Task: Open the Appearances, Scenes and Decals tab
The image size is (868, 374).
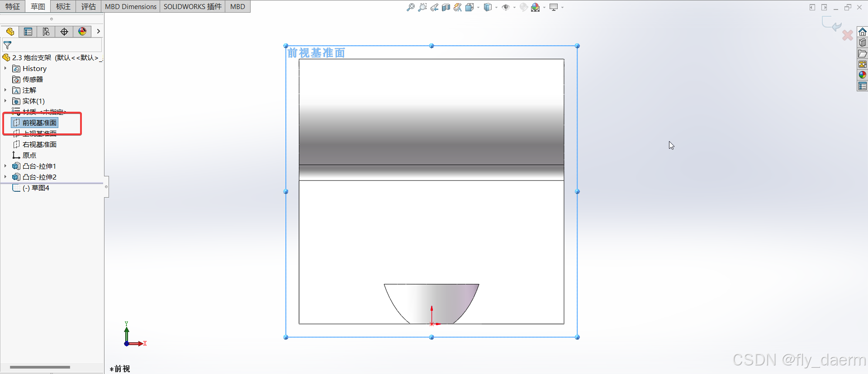Action: pos(863,75)
